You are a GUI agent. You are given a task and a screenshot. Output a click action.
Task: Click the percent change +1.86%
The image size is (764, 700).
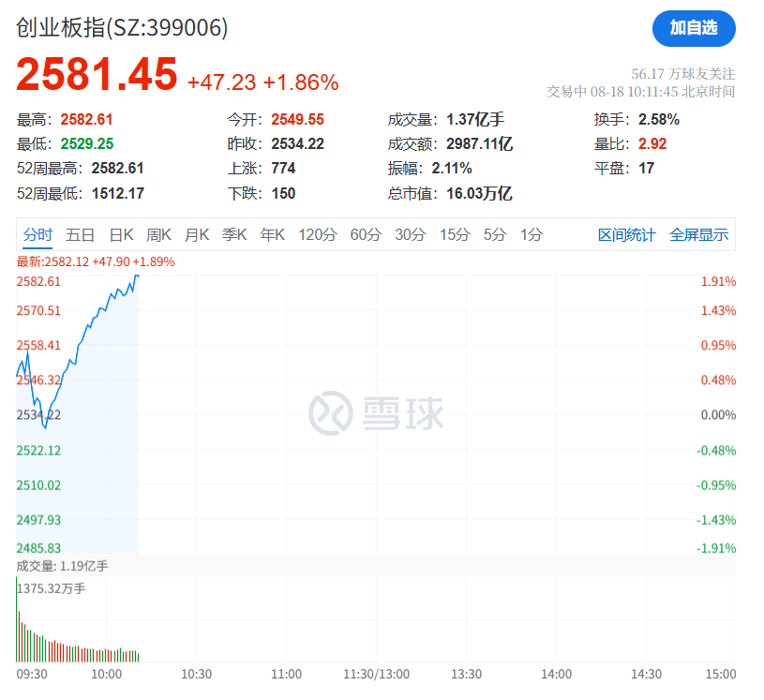pos(301,82)
